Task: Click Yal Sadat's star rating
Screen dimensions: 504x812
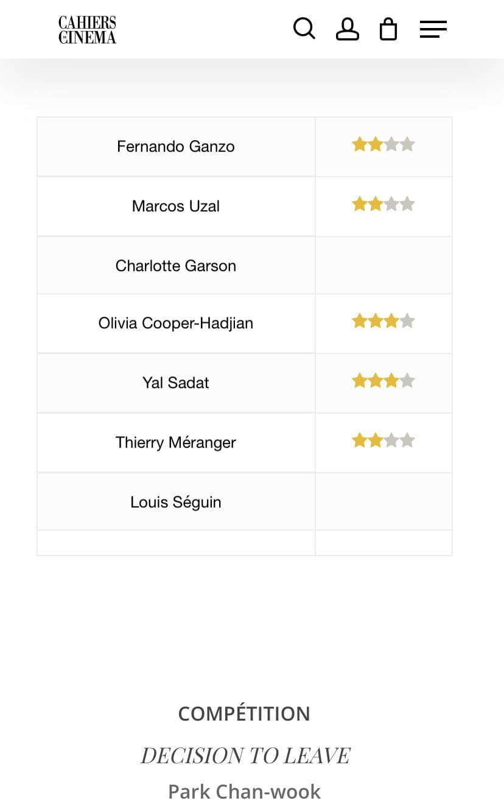Action: pyautogui.click(x=383, y=381)
